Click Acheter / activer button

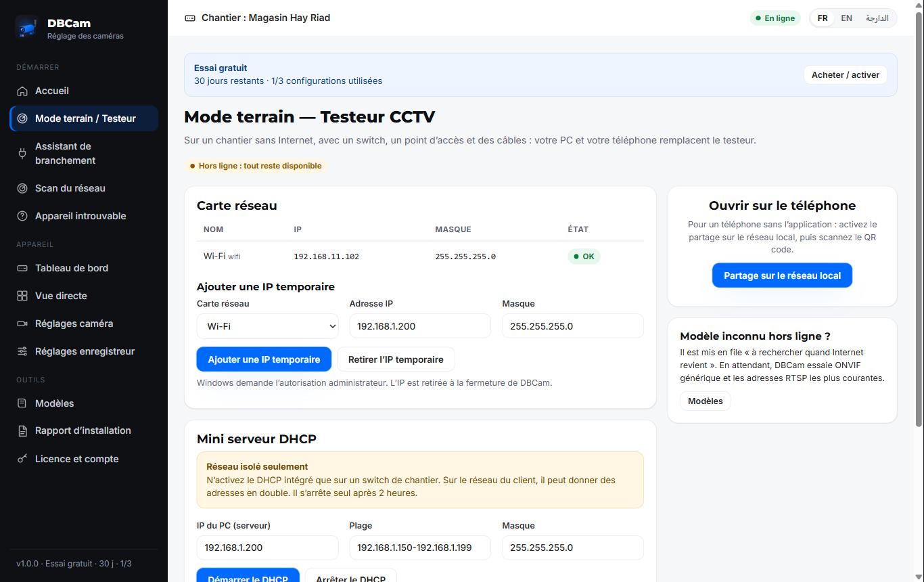(846, 75)
